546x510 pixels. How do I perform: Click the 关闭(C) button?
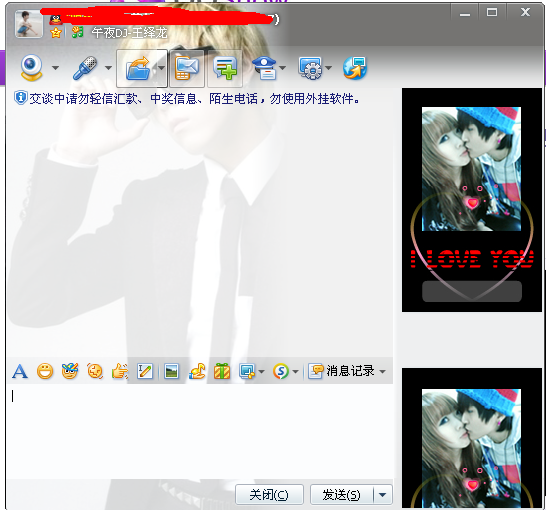tap(269, 495)
